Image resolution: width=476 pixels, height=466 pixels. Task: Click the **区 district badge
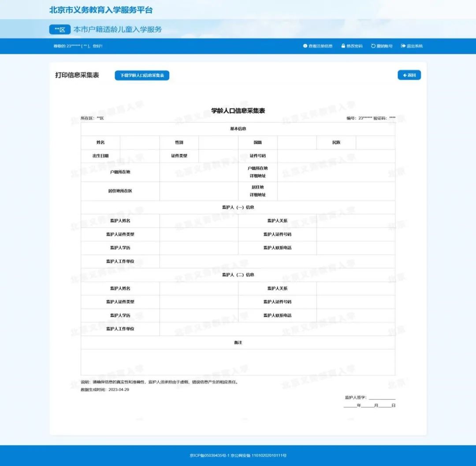(59, 30)
